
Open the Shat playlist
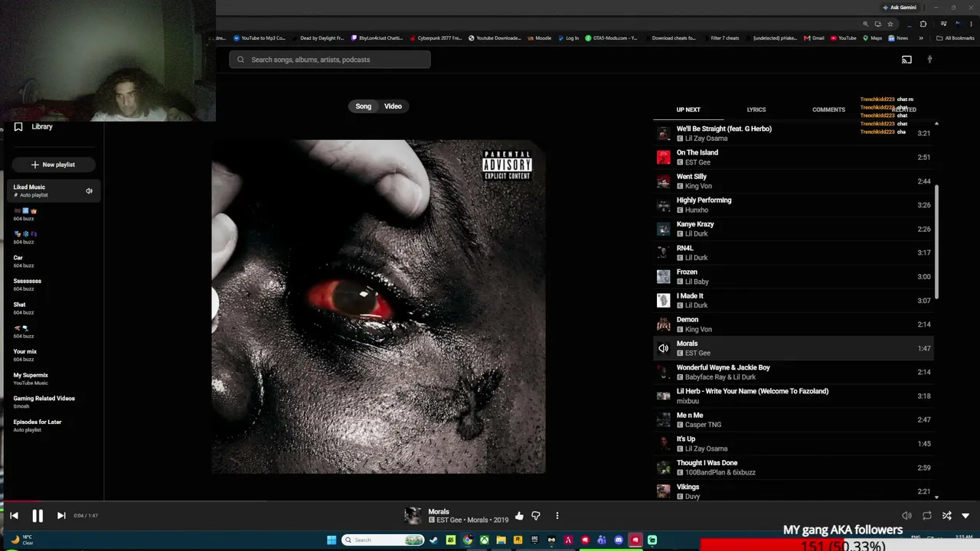[53, 308]
